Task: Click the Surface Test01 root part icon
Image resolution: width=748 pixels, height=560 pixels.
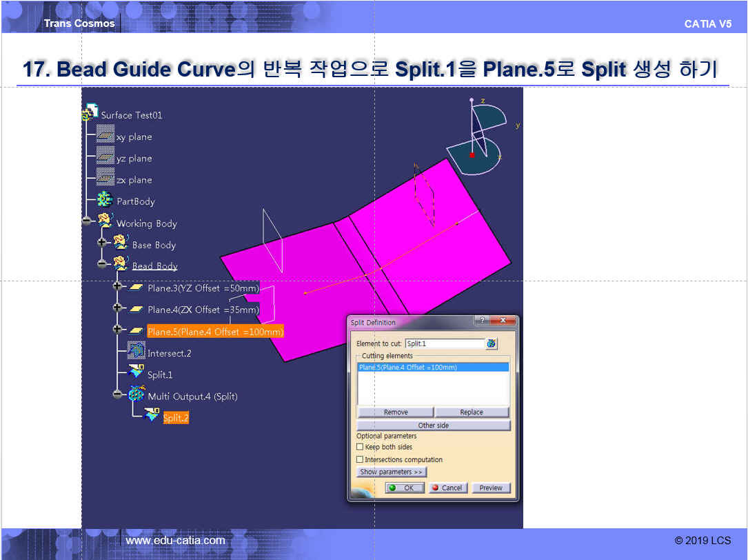Action: tap(90, 112)
